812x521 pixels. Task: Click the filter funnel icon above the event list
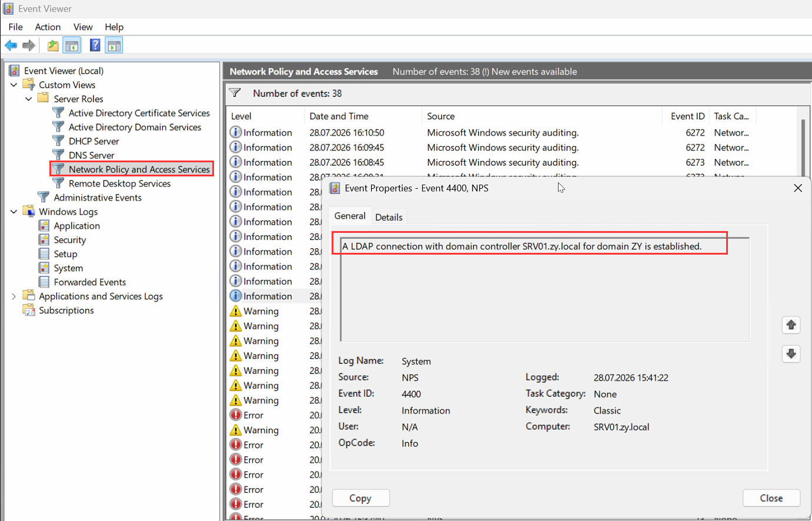coord(235,93)
